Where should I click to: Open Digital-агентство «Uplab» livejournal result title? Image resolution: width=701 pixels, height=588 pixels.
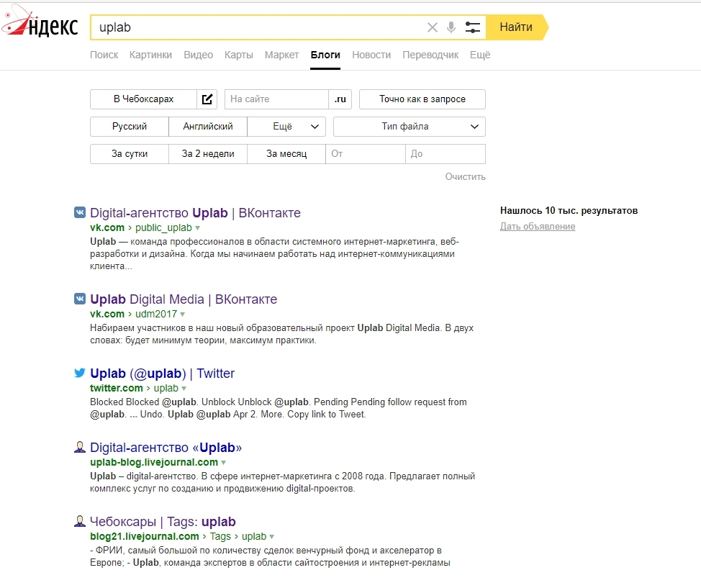click(166, 448)
